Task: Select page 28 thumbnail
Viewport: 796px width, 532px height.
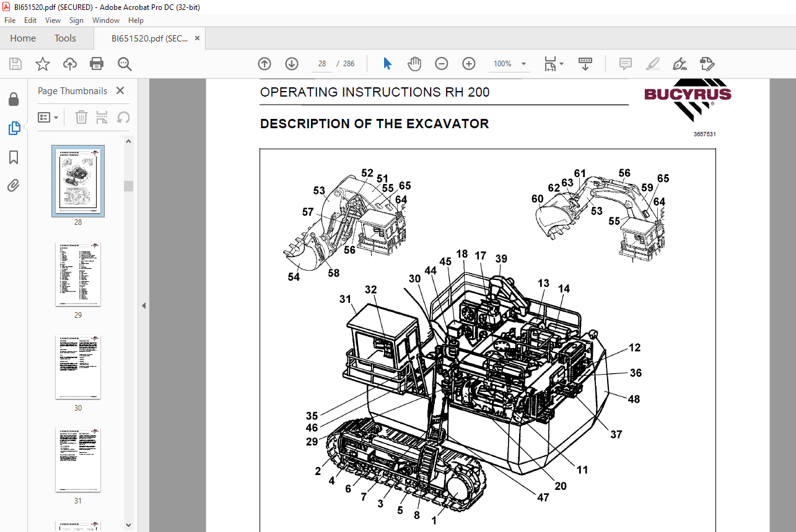Action: pyautogui.click(x=78, y=181)
